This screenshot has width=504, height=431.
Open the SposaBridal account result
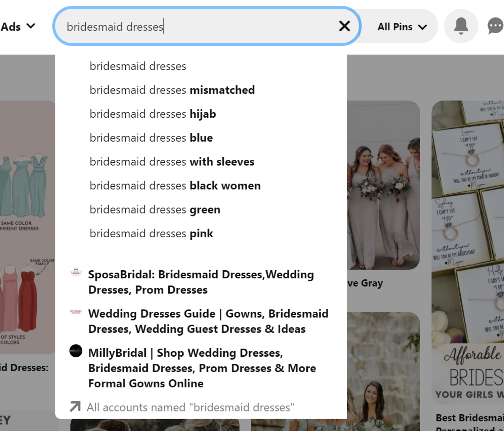coord(201,282)
